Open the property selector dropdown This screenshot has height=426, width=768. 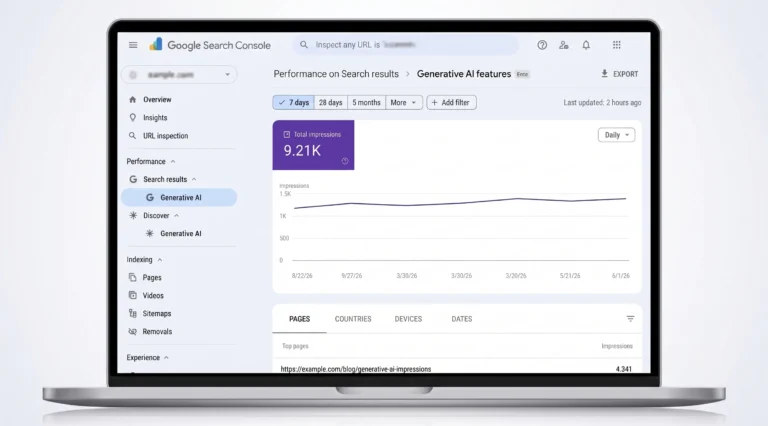pos(179,74)
